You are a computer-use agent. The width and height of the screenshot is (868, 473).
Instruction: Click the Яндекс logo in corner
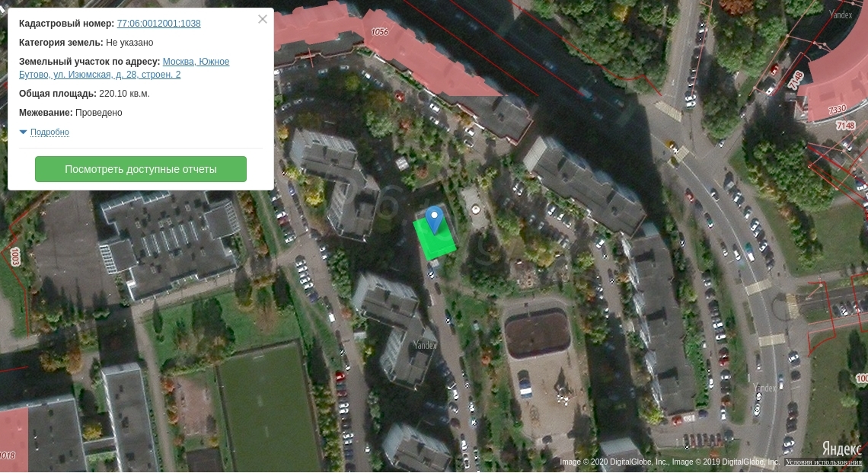(x=841, y=448)
